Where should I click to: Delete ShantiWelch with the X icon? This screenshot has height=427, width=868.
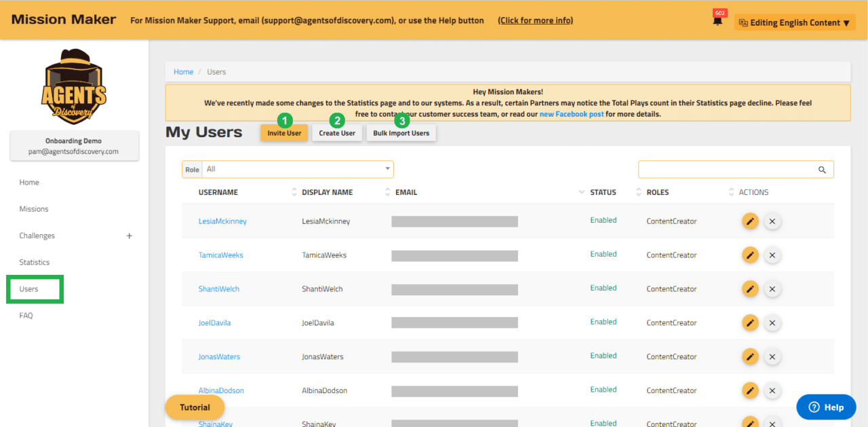pos(772,289)
